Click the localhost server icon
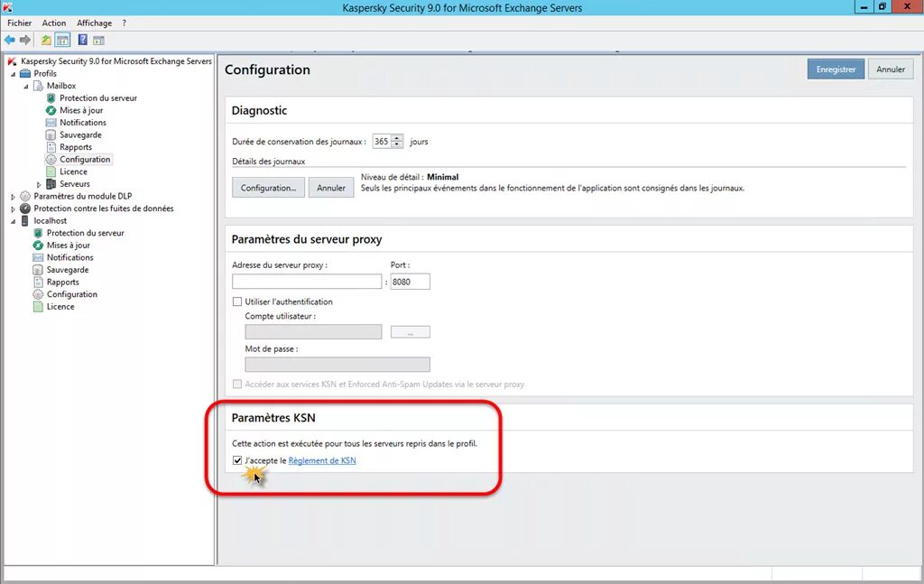 pos(25,221)
